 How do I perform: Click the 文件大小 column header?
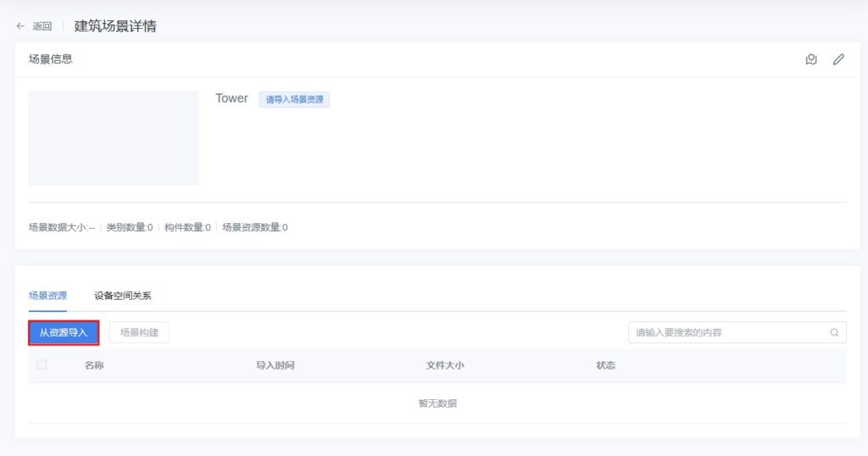[445, 365]
